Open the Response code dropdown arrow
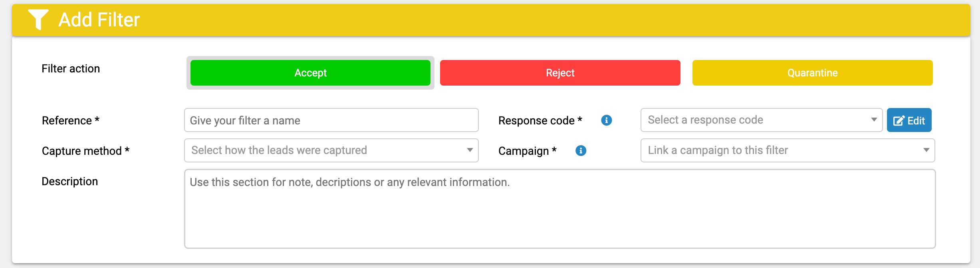The height and width of the screenshot is (268, 980). point(874,120)
